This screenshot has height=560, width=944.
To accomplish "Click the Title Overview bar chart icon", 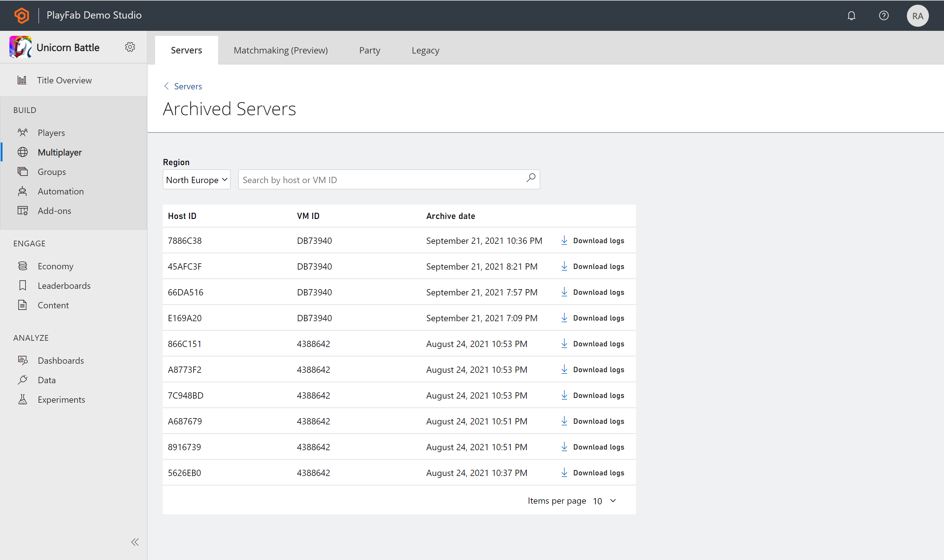I will point(22,79).
